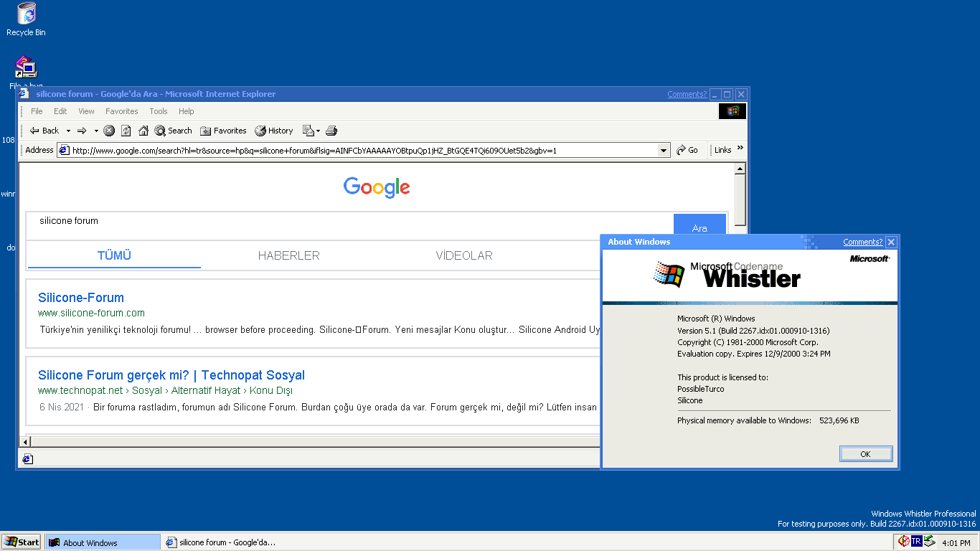This screenshot has height=551, width=980.
Task: Open the Tools menu
Action: click(x=159, y=111)
